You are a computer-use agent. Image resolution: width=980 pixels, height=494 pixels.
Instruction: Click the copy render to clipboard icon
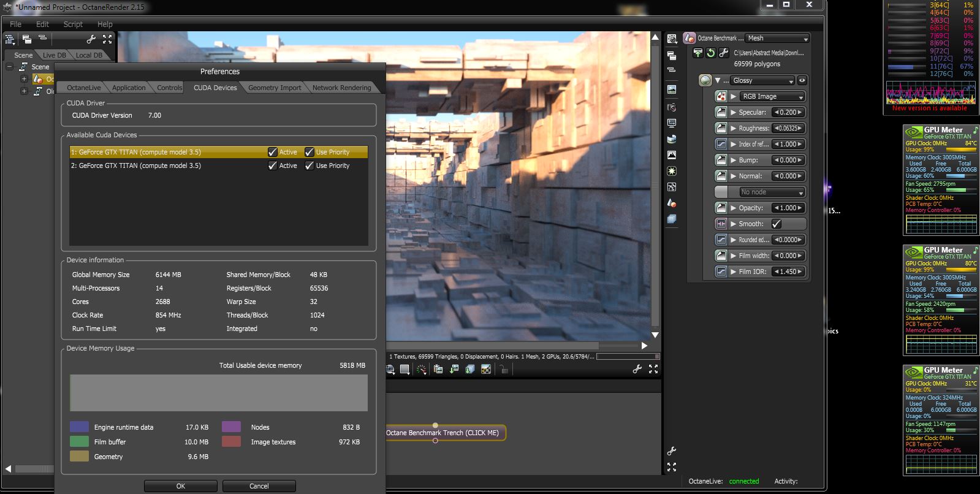(x=438, y=369)
